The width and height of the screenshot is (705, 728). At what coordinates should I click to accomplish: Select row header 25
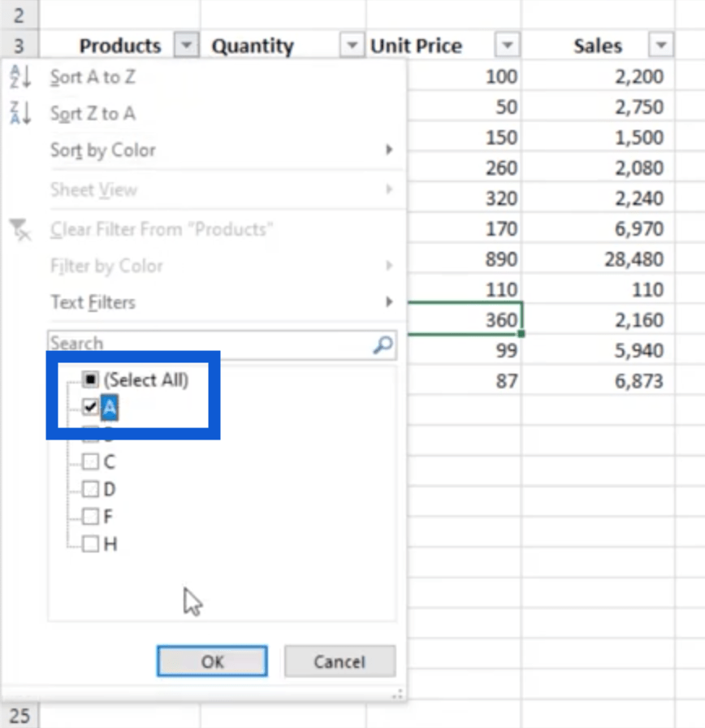click(x=19, y=716)
